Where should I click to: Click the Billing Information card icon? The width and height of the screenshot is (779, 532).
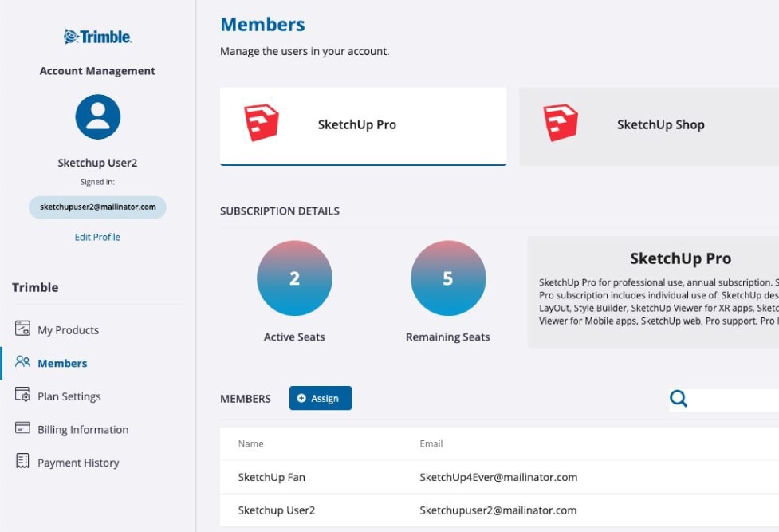click(x=22, y=428)
